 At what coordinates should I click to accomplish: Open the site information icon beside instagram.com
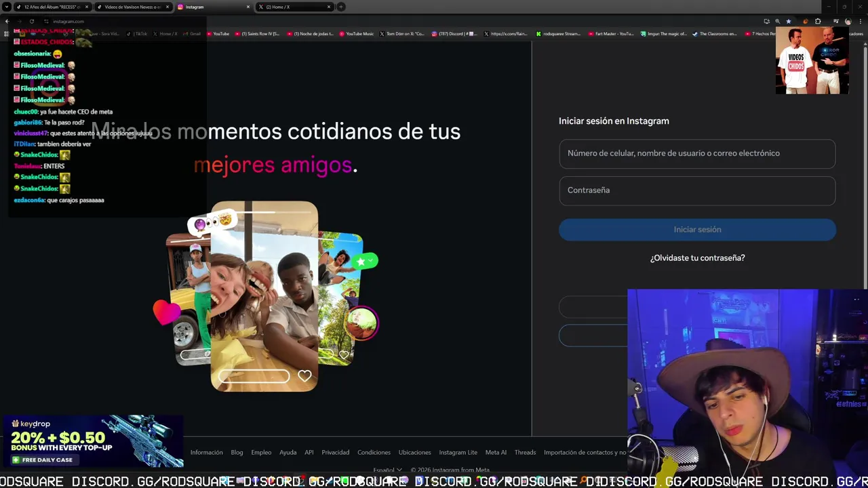click(46, 21)
